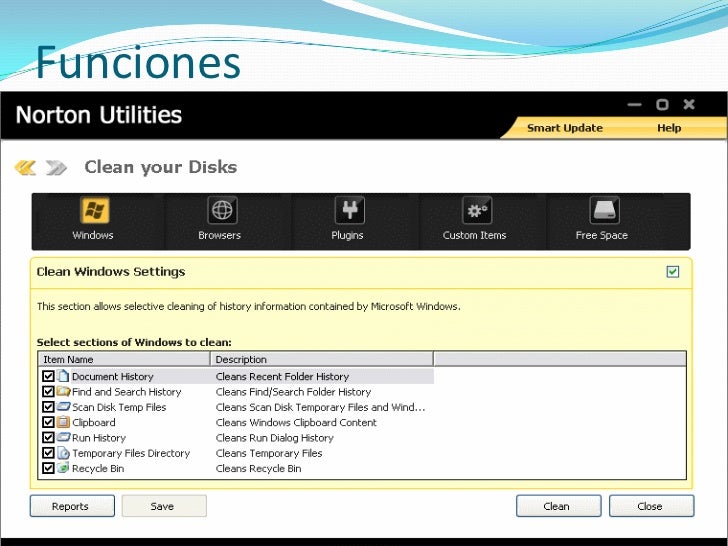Switch to the Plugins tab label
This screenshot has width=728, height=546.
(x=347, y=235)
